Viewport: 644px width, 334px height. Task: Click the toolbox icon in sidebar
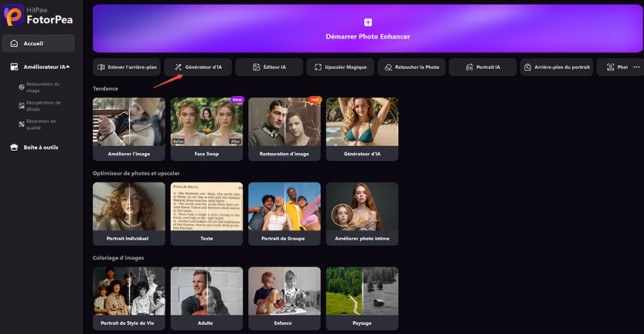(14, 148)
